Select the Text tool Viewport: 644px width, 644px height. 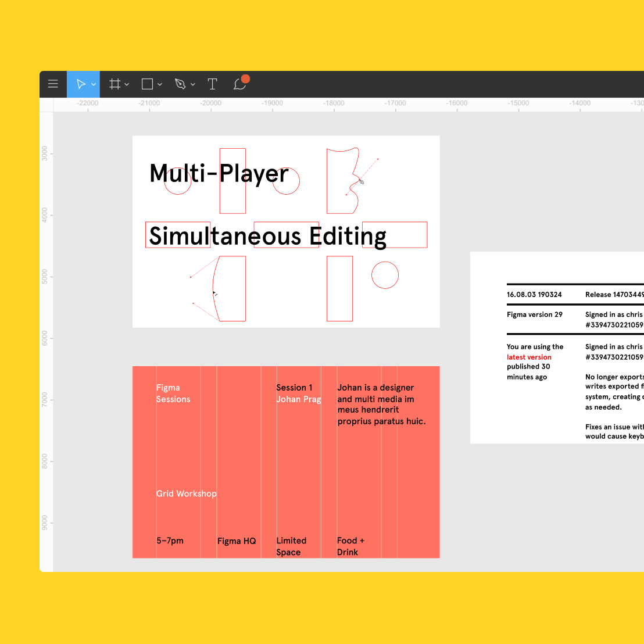(x=212, y=84)
